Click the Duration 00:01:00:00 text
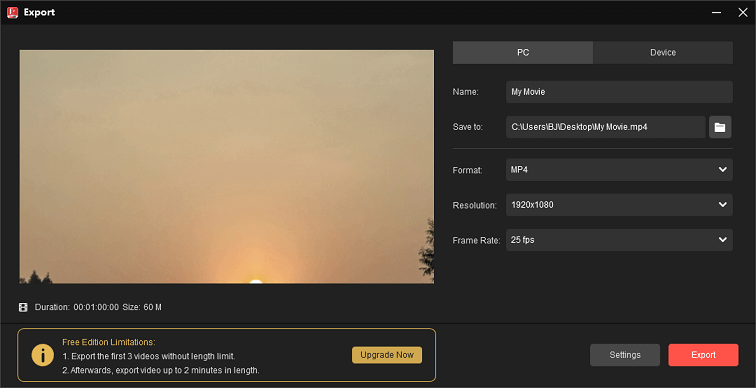The image size is (756, 388). 77,307
